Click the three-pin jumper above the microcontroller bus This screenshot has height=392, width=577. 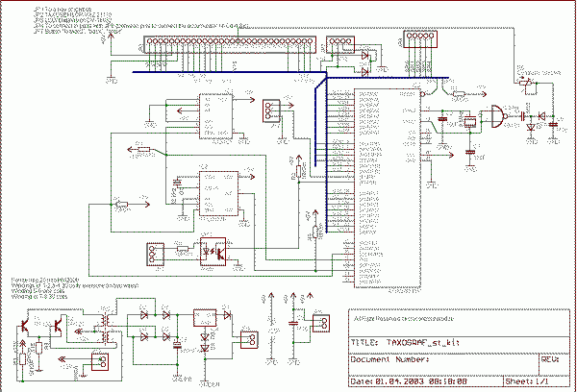click(271, 110)
